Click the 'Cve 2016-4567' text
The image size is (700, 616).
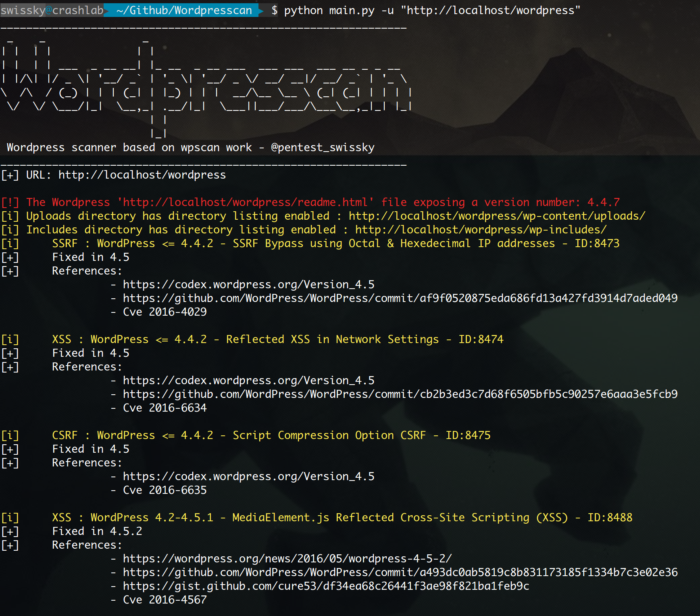[165, 600]
